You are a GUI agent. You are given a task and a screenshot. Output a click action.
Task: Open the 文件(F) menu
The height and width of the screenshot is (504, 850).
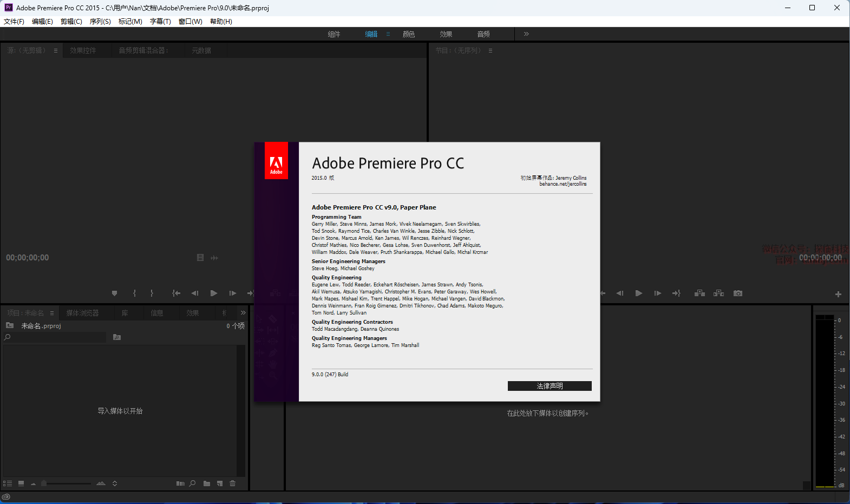(x=14, y=22)
